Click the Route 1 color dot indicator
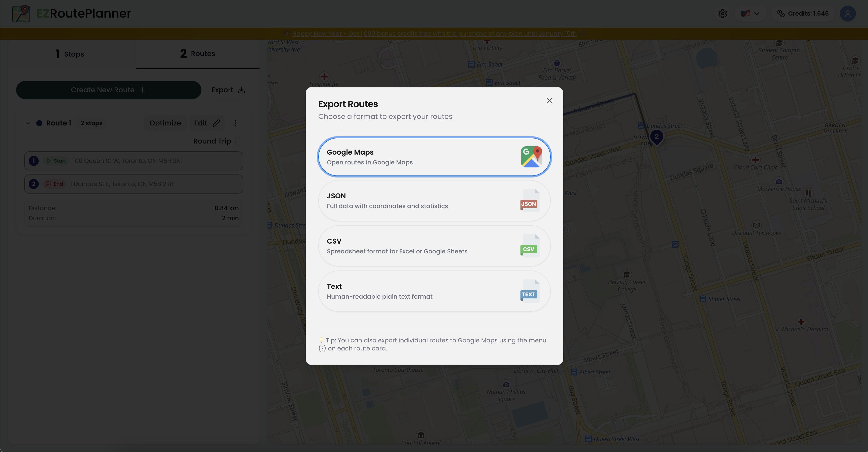This screenshot has width=868, height=452. [x=39, y=123]
